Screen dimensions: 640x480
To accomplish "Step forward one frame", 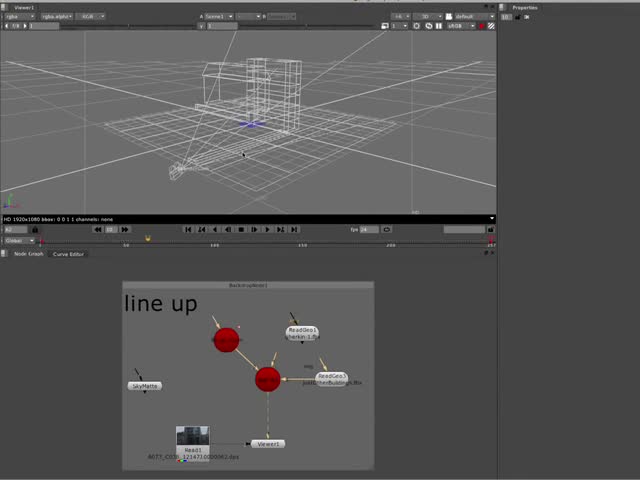I will pos(254,230).
